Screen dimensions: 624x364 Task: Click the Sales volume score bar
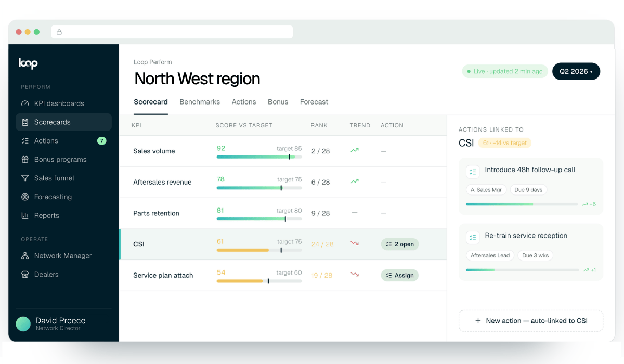tap(259, 157)
